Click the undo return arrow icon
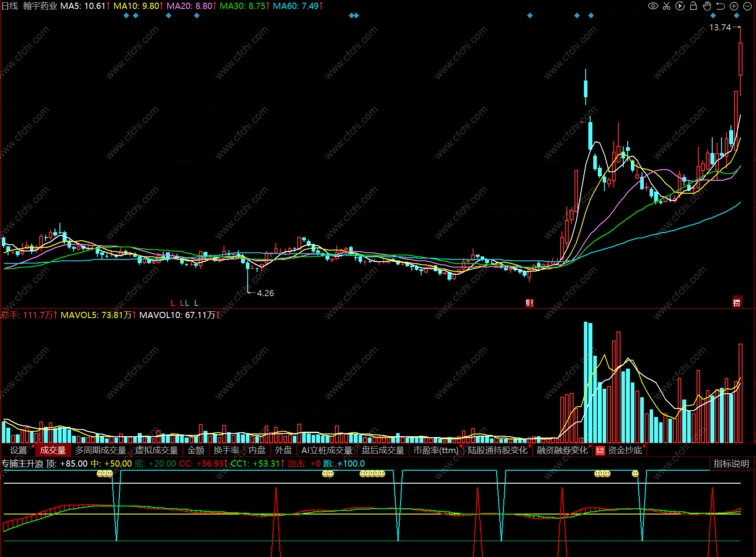The height and width of the screenshot is (557, 756). tap(720, 6)
